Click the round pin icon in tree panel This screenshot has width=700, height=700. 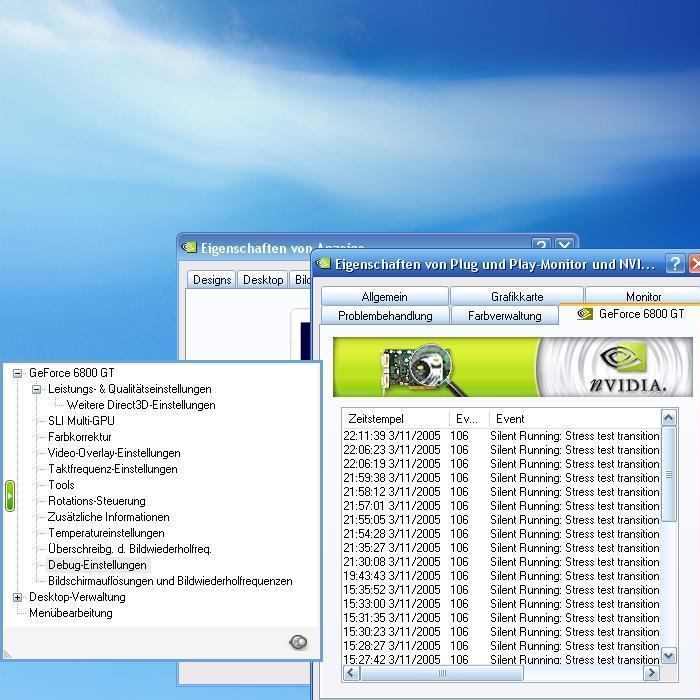(x=298, y=642)
